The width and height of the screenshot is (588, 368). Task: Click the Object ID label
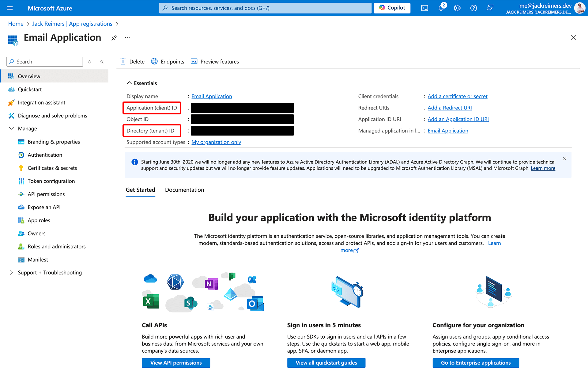click(138, 119)
